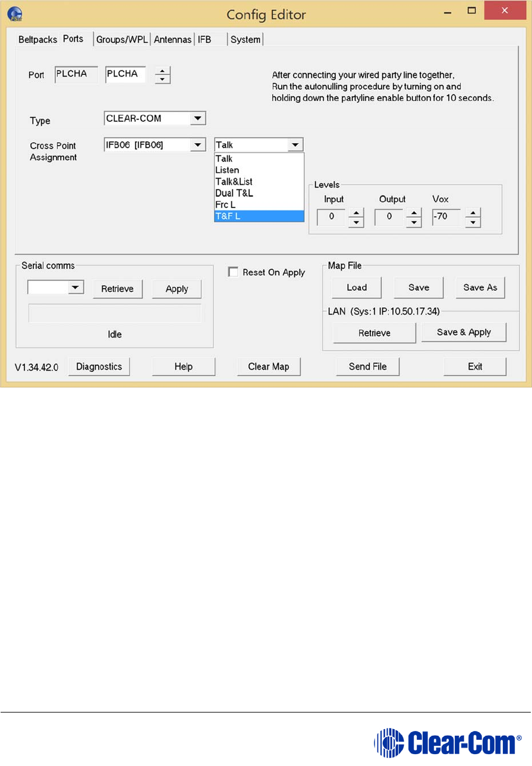Image resolution: width=532 pixels, height=766 pixels.
Task: Switch to the Groups/WPL tab
Action: pos(122,40)
